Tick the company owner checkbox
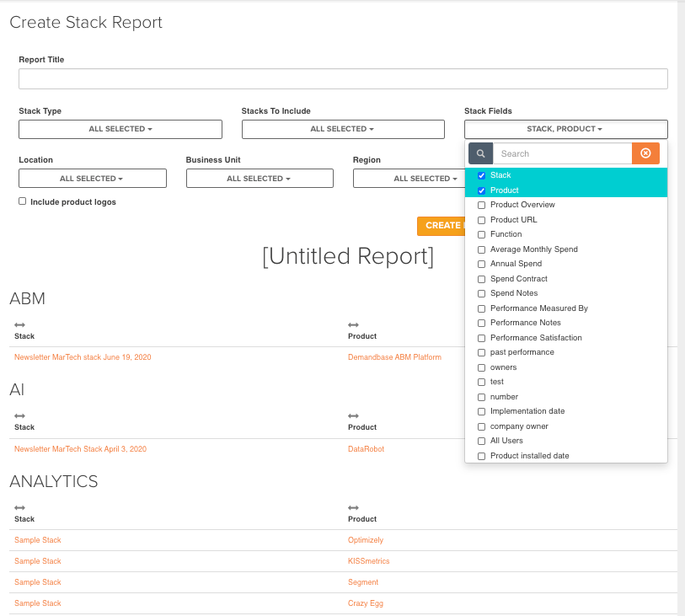This screenshot has height=616, width=685. click(481, 427)
